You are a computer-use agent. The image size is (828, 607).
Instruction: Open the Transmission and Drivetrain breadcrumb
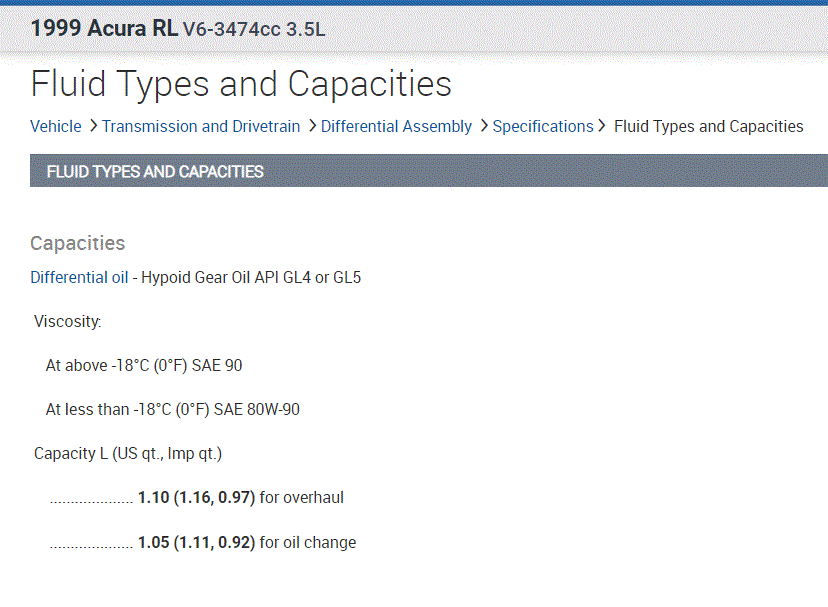[x=201, y=127]
